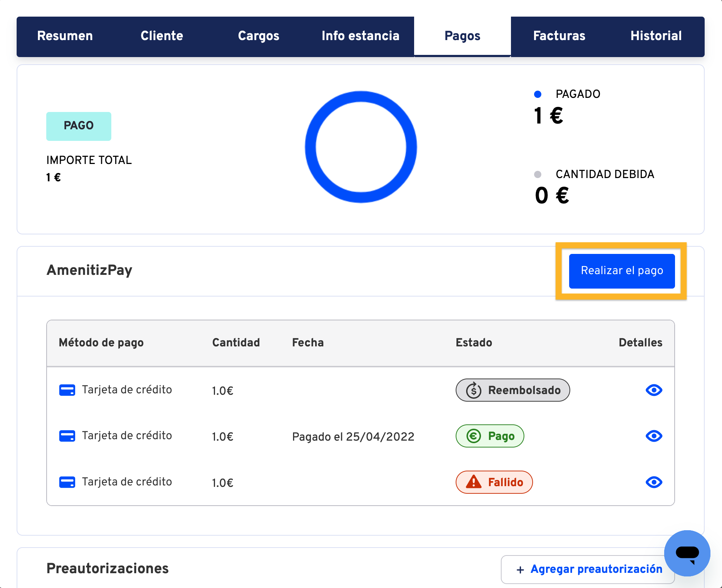Click the Realizar el pago button

click(622, 271)
